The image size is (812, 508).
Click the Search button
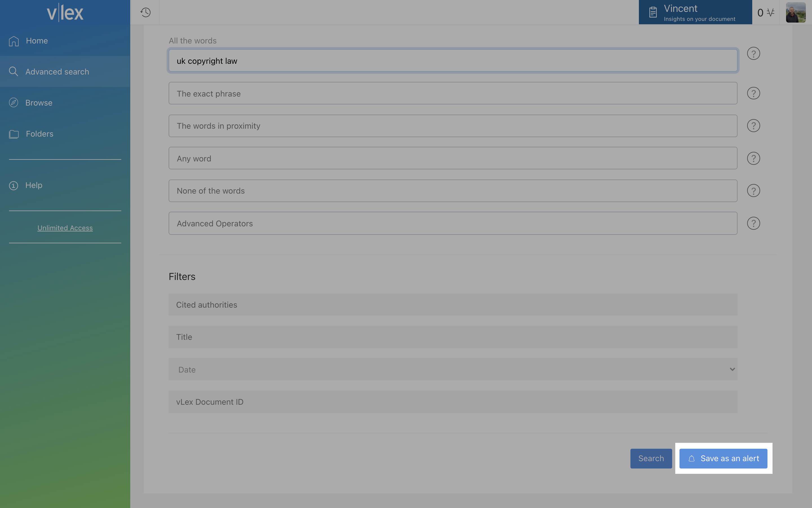651,459
